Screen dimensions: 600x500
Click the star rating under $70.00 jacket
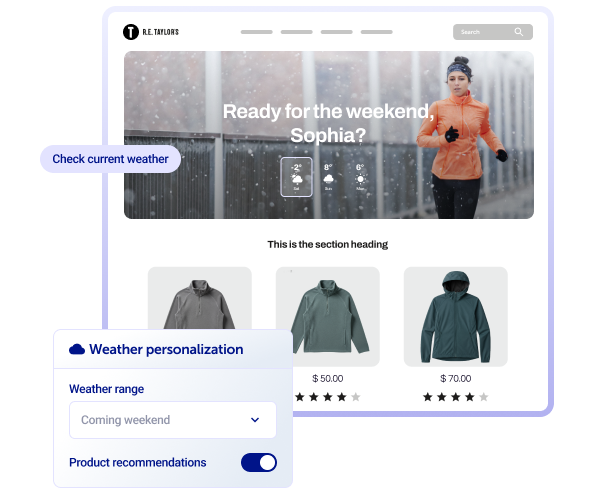tap(456, 397)
